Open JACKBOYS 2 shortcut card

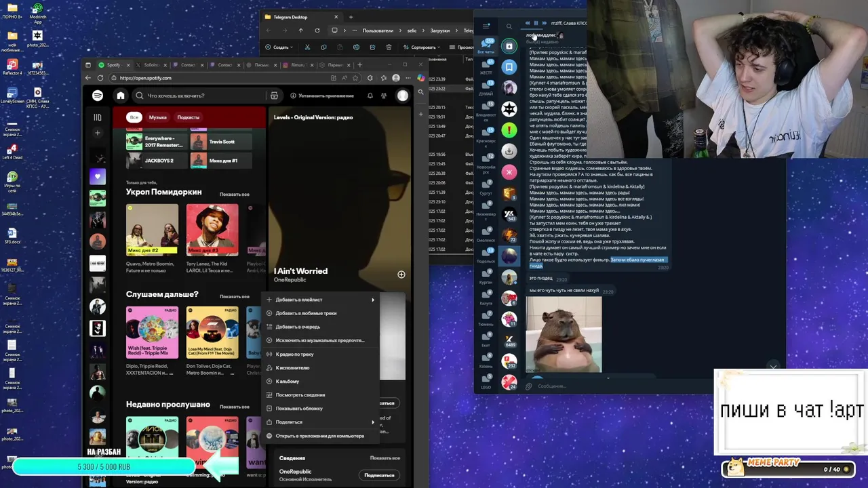(157, 161)
